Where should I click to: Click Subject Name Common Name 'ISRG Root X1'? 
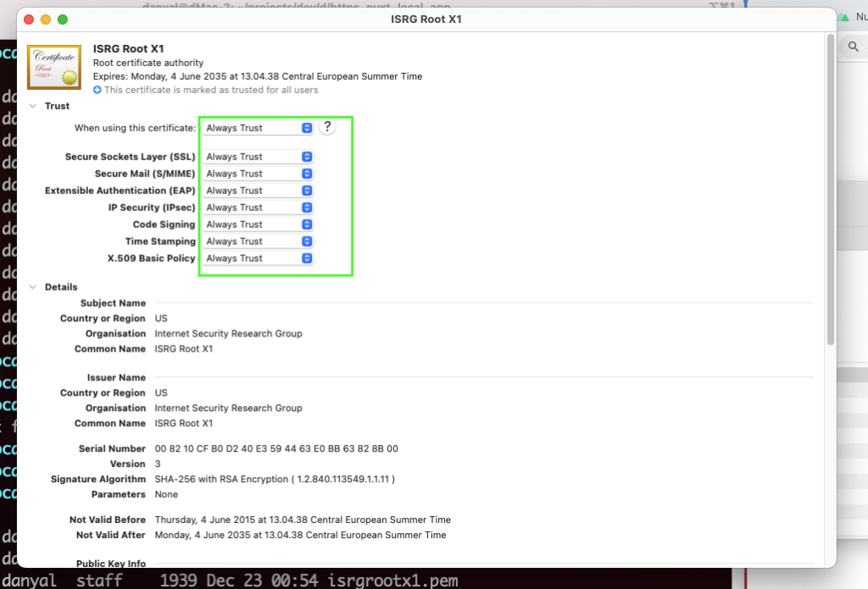click(184, 349)
